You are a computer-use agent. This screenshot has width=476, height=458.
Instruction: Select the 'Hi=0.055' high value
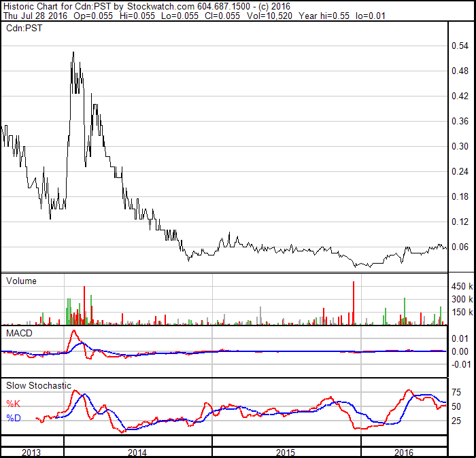coord(137,16)
